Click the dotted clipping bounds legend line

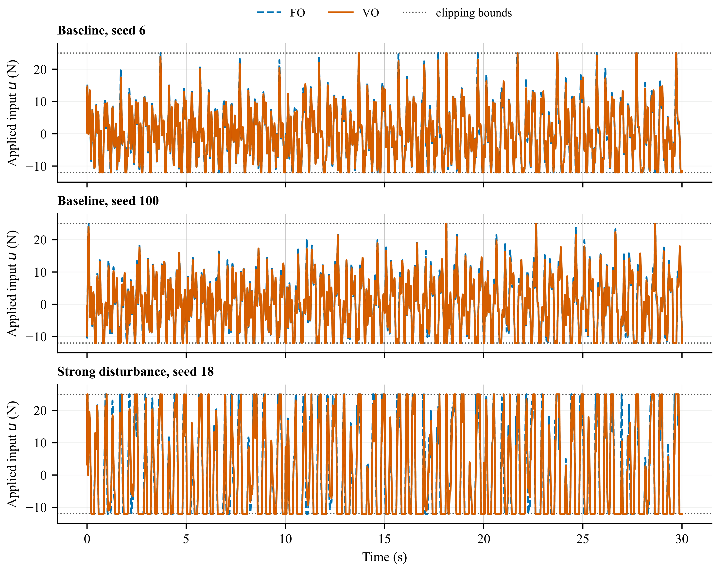[415, 12]
